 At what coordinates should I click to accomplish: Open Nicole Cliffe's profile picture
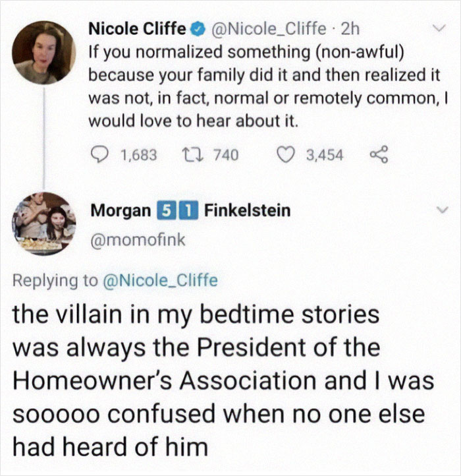pyautogui.click(x=43, y=52)
